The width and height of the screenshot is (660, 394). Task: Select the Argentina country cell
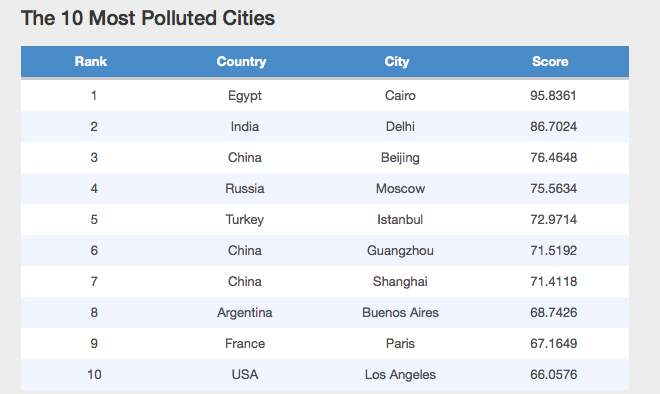click(x=245, y=313)
